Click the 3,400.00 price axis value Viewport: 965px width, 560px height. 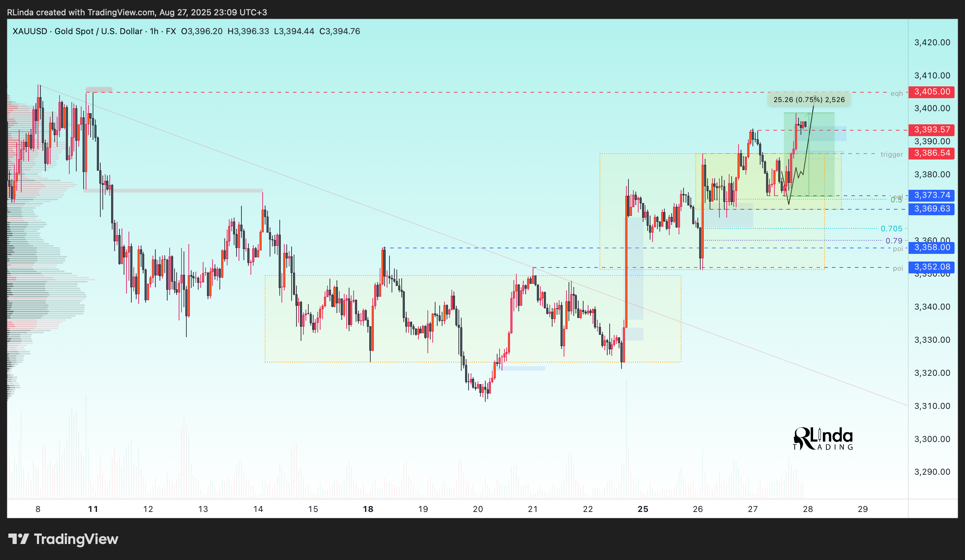[932, 108]
